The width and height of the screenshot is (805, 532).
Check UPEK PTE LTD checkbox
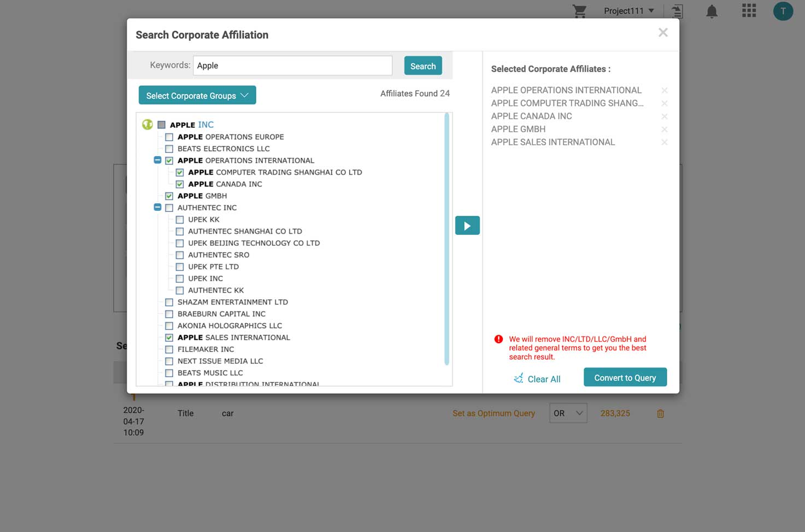coord(179,267)
